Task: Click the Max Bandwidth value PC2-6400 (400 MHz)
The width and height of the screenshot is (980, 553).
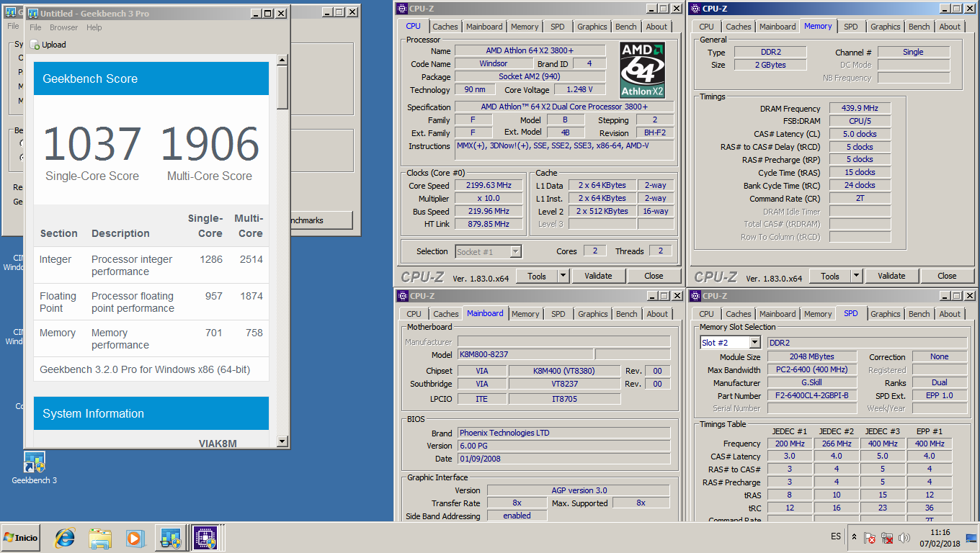Action: pos(813,369)
